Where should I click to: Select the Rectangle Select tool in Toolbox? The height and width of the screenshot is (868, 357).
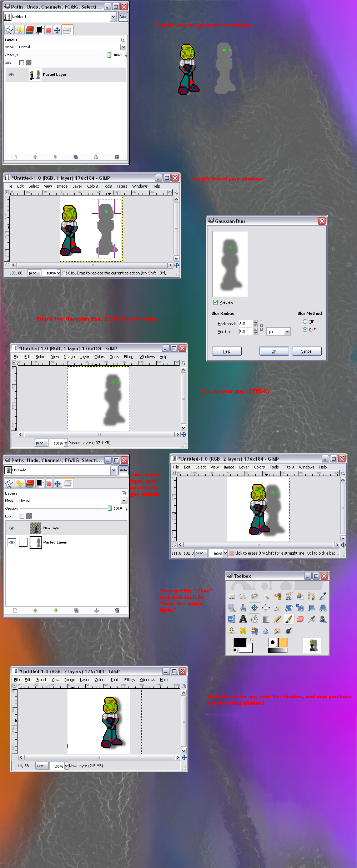[232, 596]
